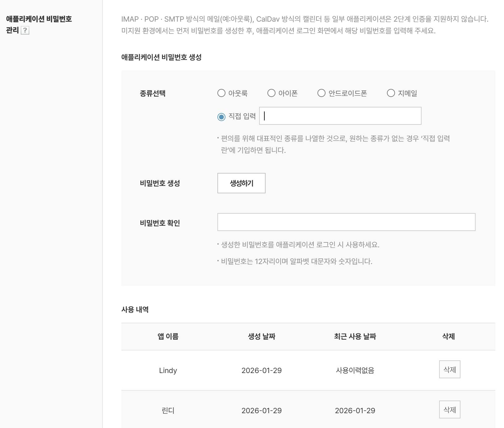504x428 pixels.
Task: Select the 아웃룩 radio option
Action: [221, 93]
